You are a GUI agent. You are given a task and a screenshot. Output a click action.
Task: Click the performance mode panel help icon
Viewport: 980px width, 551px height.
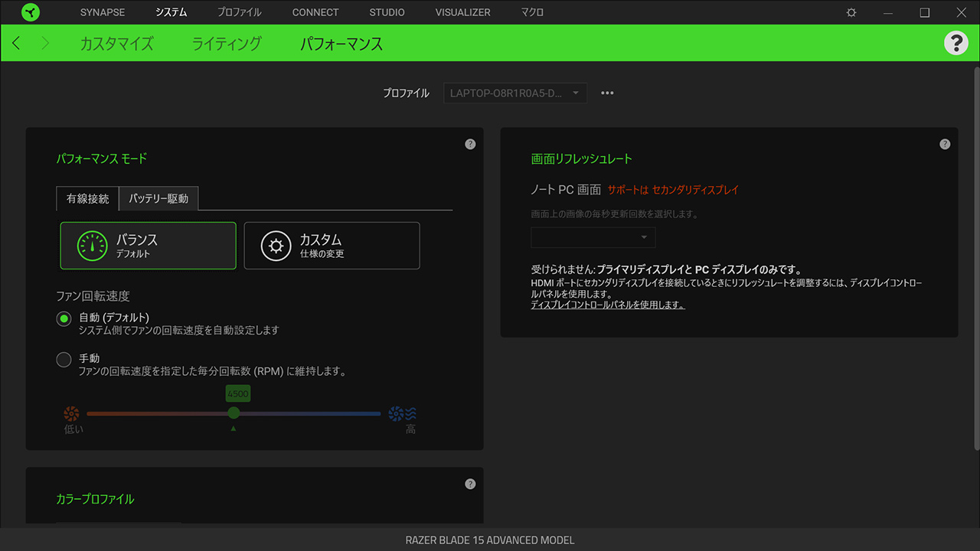click(470, 144)
